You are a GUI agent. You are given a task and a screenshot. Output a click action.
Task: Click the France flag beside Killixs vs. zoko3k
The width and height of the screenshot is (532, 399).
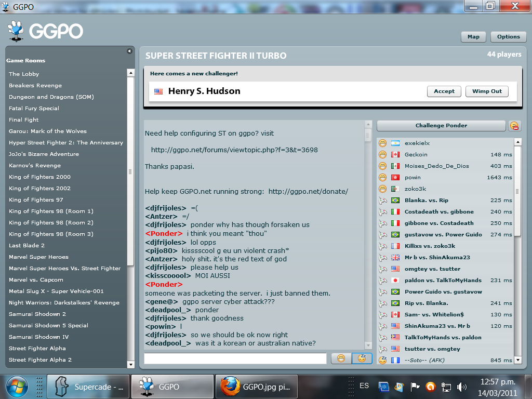pos(395,246)
